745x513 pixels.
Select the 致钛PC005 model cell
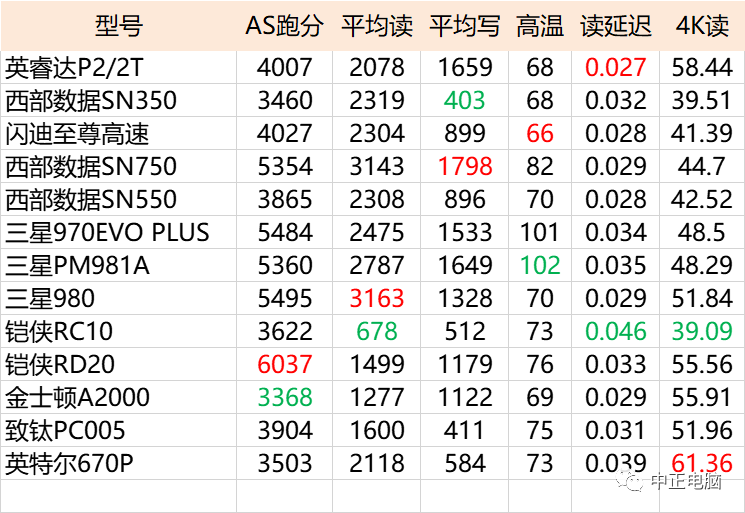pos(119,430)
